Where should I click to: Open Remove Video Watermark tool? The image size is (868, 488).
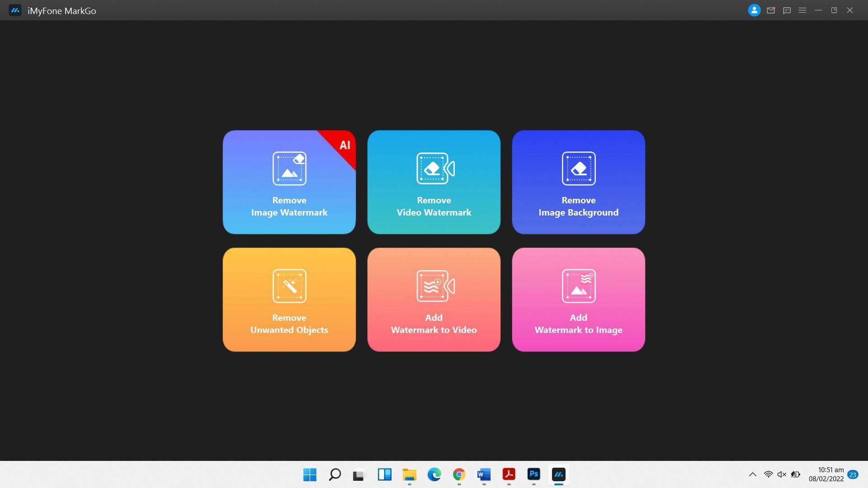pos(434,182)
